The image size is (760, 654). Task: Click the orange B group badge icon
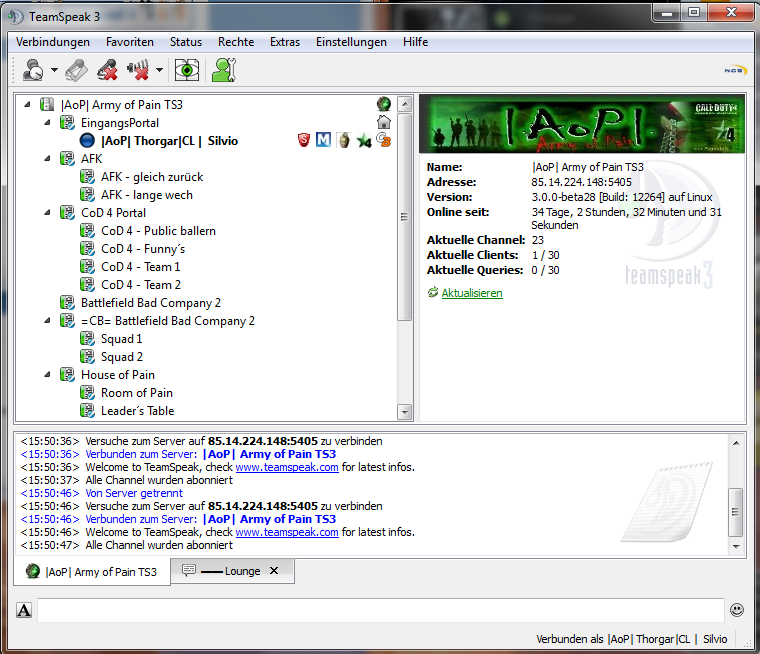tap(383, 140)
